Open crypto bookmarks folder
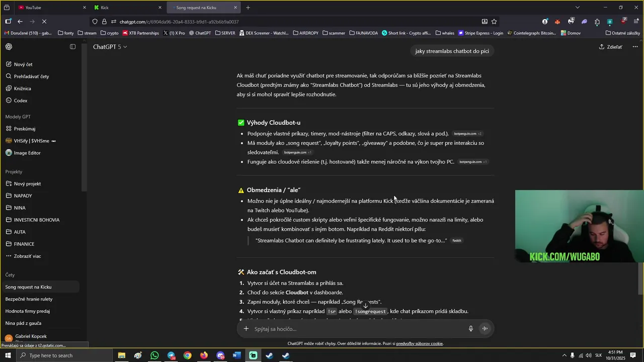The height and width of the screenshot is (362, 644). pyautogui.click(x=109, y=33)
